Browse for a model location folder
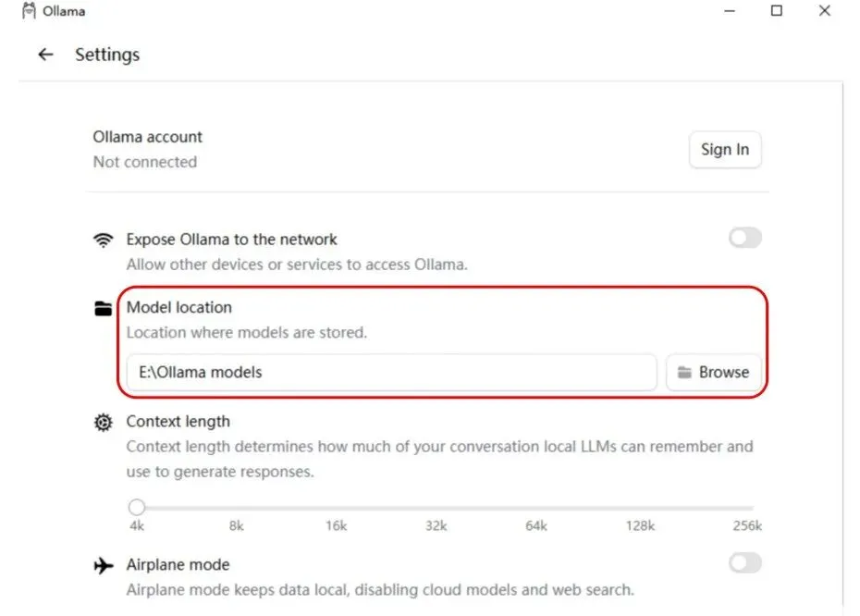 (x=713, y=373)
